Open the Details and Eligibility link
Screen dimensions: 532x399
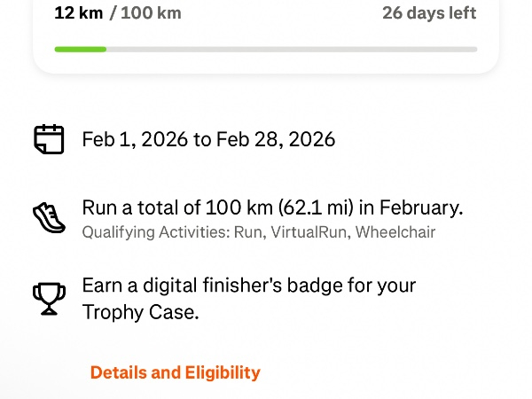[176, 372]
